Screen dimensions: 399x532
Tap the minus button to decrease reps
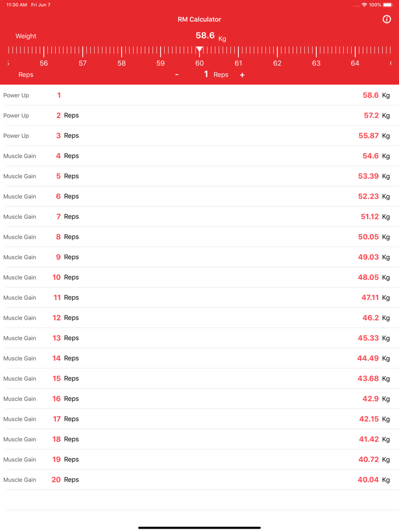point(177,74)
